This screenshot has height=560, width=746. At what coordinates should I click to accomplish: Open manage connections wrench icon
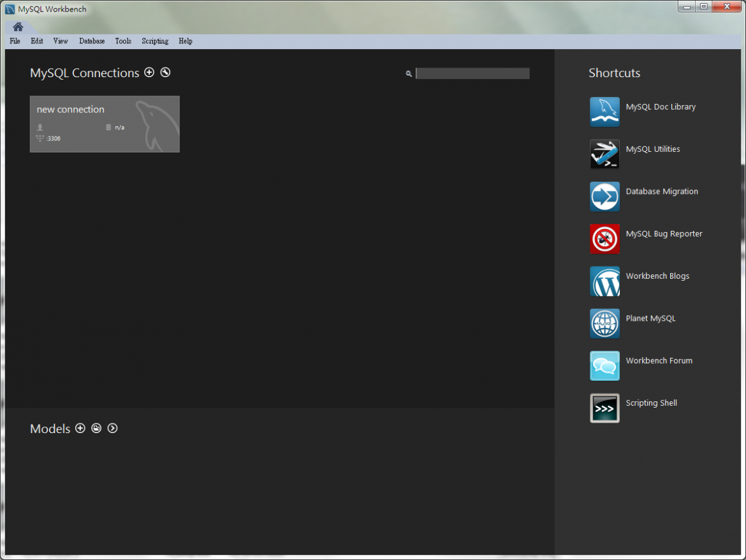(x=165, y=72)
